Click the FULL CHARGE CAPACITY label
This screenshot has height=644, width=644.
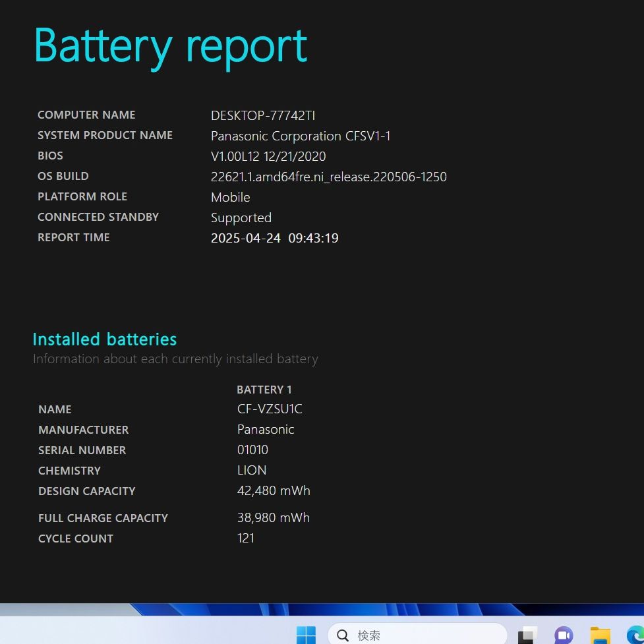click(x=103, y=518)
